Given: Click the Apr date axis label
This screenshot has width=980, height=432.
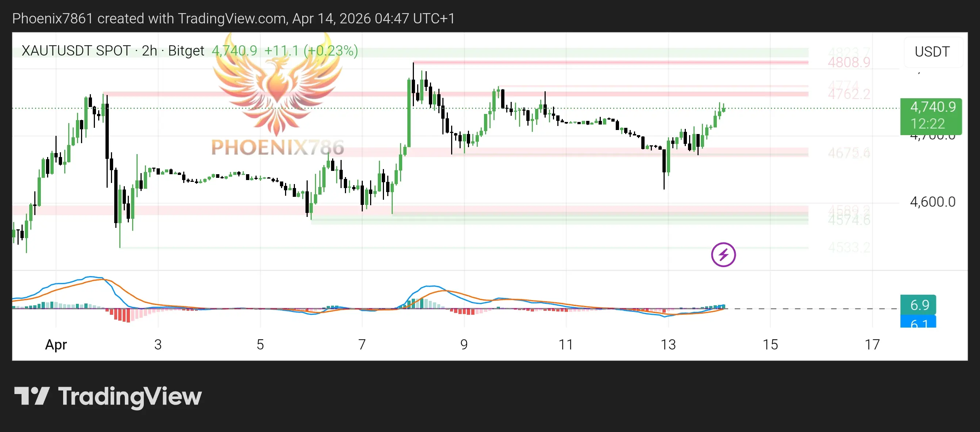Looking at the screenshot, I should [56, 344].
